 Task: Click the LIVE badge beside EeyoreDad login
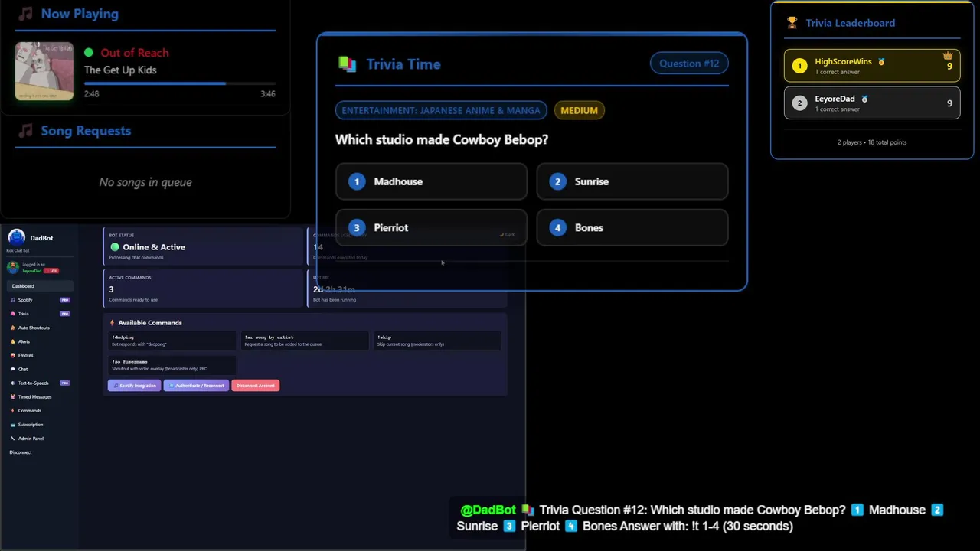click(x=51, y=271)
